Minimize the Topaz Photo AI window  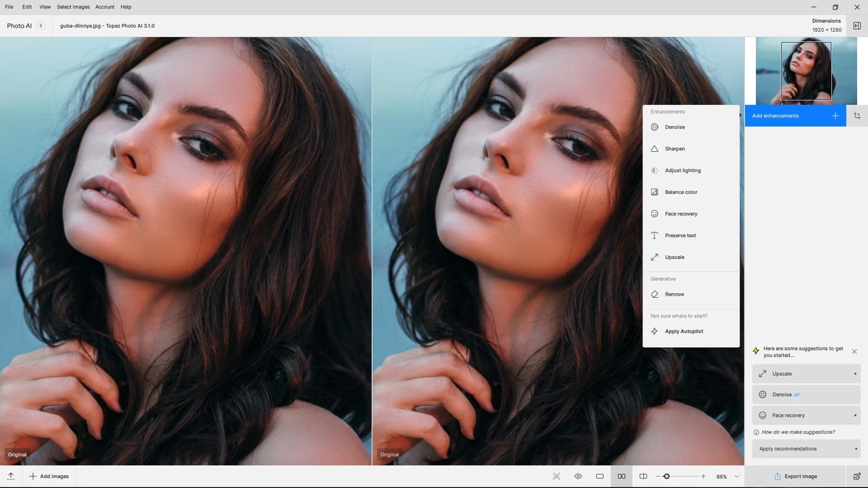[814, 7]
